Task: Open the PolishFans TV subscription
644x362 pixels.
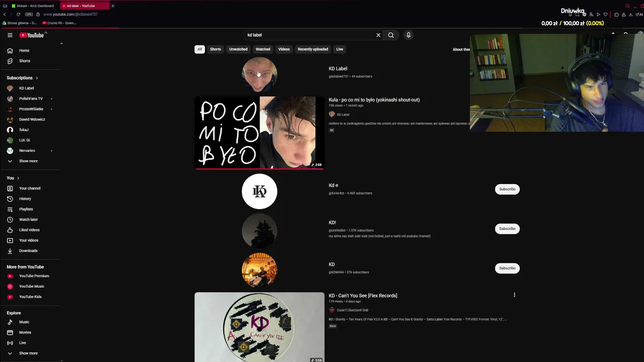Action: pos(31,99)
